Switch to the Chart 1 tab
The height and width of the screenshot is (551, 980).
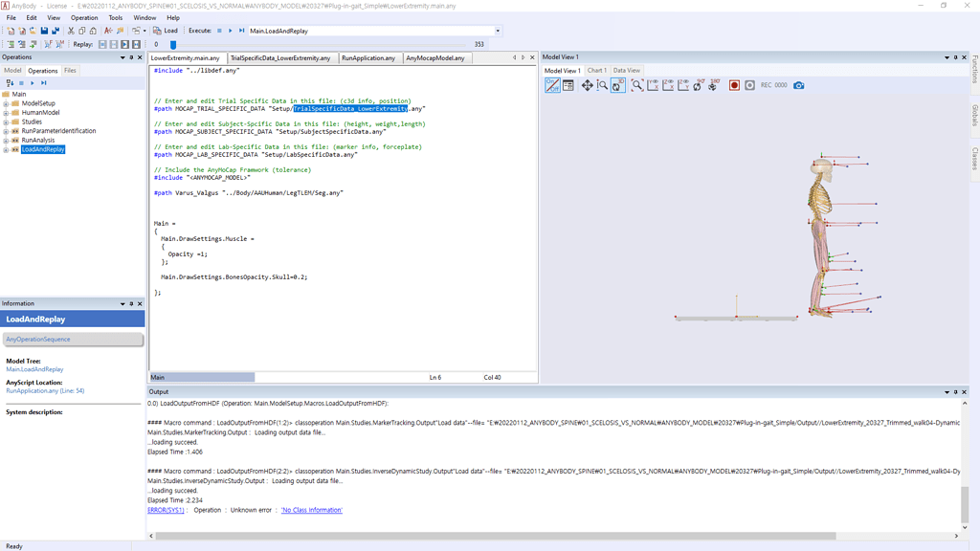[596, 70]
